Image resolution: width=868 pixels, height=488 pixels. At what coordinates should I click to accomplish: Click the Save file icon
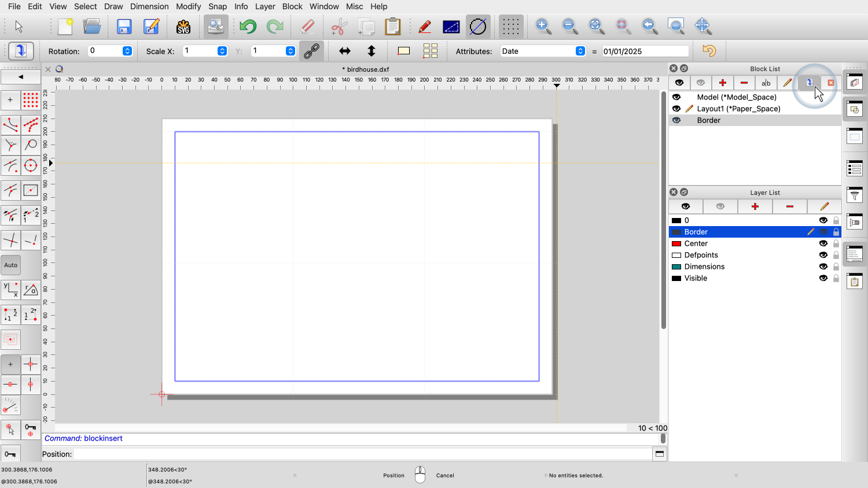click(124, 27)
